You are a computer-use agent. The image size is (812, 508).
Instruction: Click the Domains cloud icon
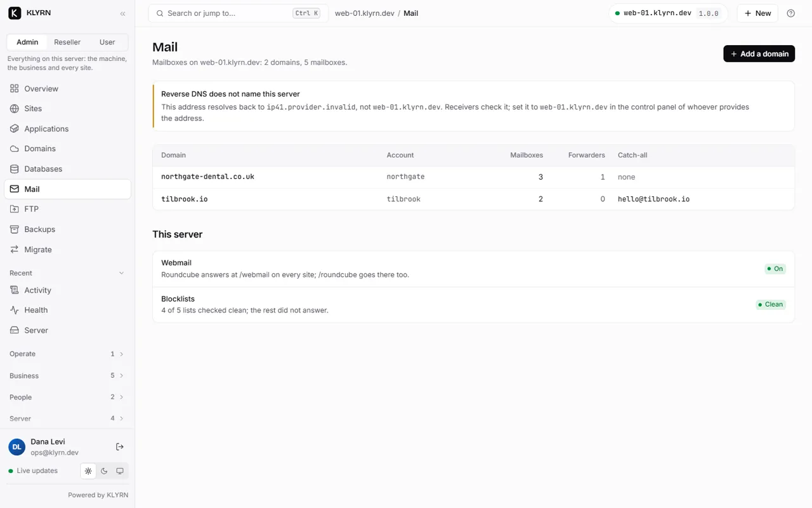click(x=15, y=149)
